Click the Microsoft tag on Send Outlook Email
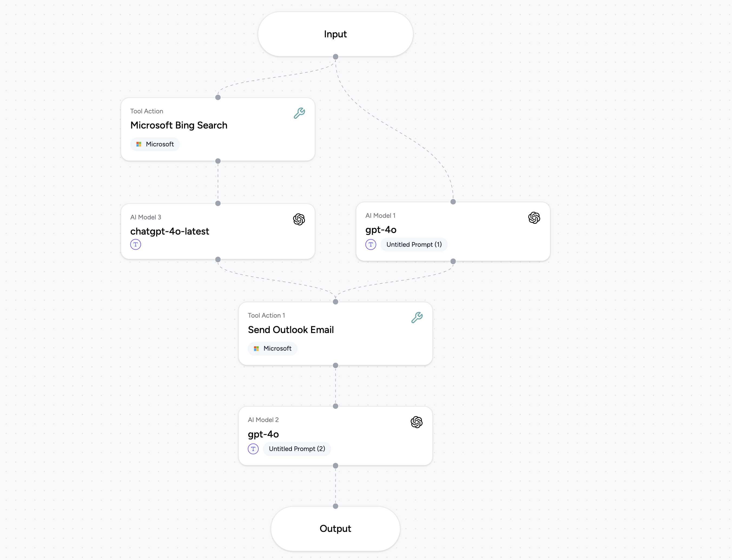This screenshot has width=732, height=560. click(x=273, y=348)
